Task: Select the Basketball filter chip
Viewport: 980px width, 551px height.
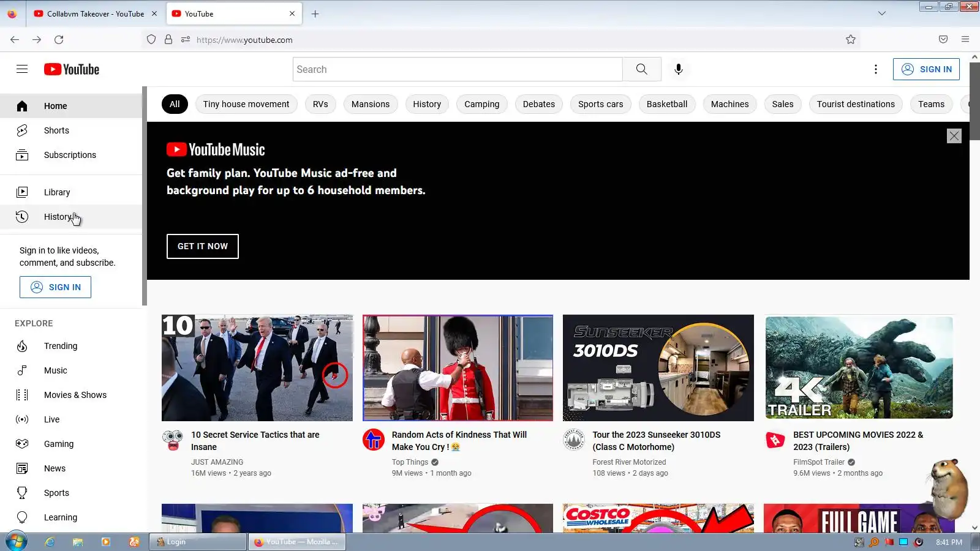Action: pos(667,104)
